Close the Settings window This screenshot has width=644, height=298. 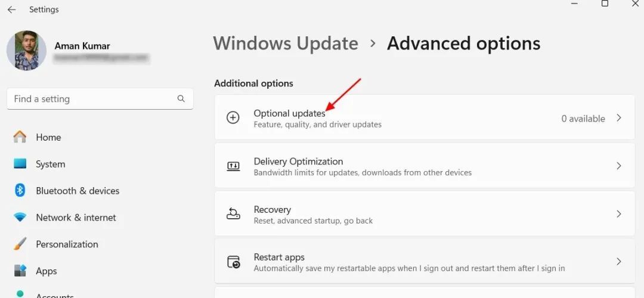coord(635,4)
